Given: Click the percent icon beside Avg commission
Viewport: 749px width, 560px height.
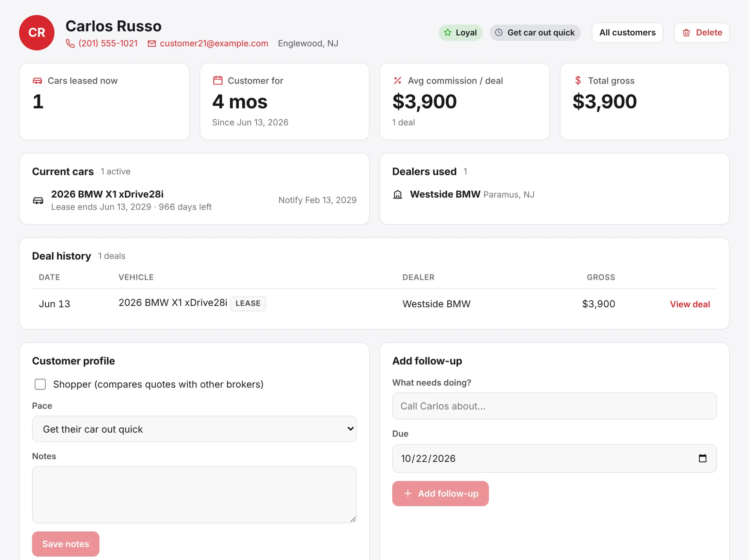Looking at the screenshot, I should coord(398,80).
